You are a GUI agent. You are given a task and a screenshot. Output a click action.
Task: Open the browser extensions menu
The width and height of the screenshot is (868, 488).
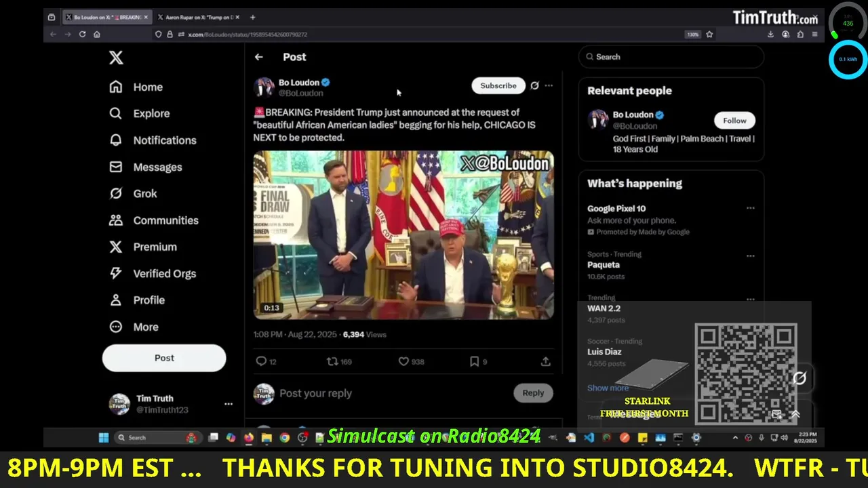[800, 34]
